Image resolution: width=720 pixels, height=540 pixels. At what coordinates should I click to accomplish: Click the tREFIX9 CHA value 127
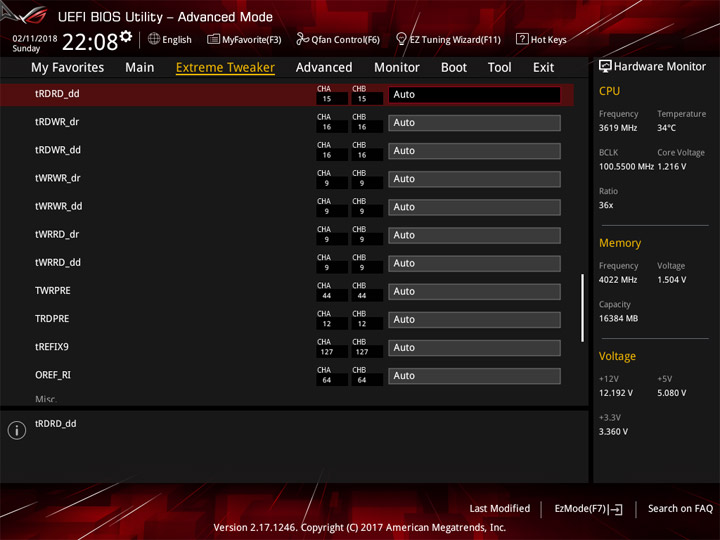pos(326,352)
